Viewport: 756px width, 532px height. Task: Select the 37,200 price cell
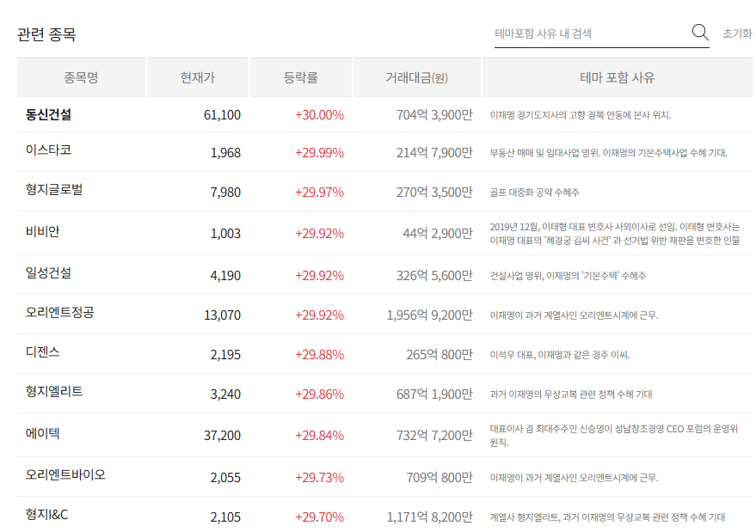(222, 436)
